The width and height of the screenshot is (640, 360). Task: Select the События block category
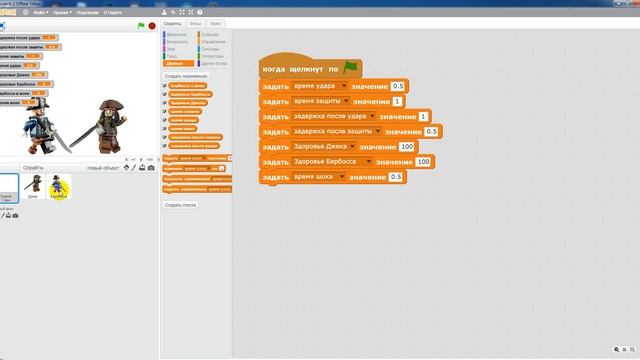coord(210,35)
